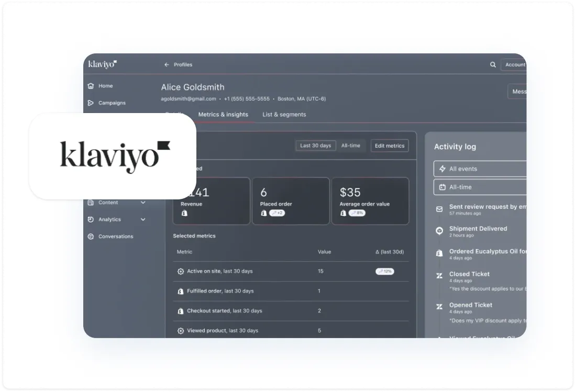Go back using the Profiles arrow icon
The height and width of the screenshot is (392, 575).
[x=167, y=64]
